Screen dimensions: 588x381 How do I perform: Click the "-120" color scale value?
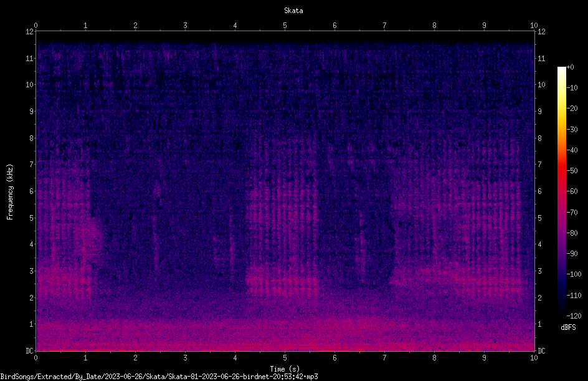click(x=574, y=316)
